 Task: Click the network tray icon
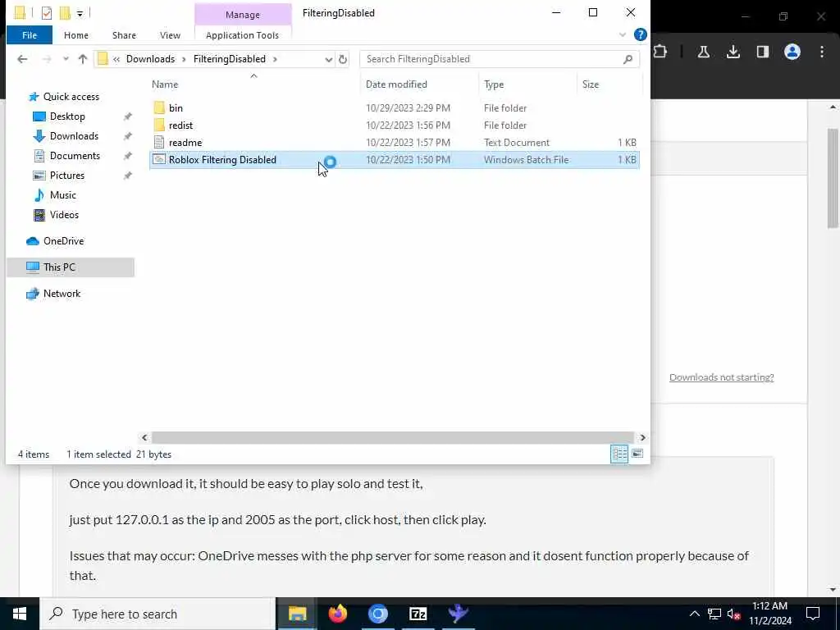[x=714, y=614]
